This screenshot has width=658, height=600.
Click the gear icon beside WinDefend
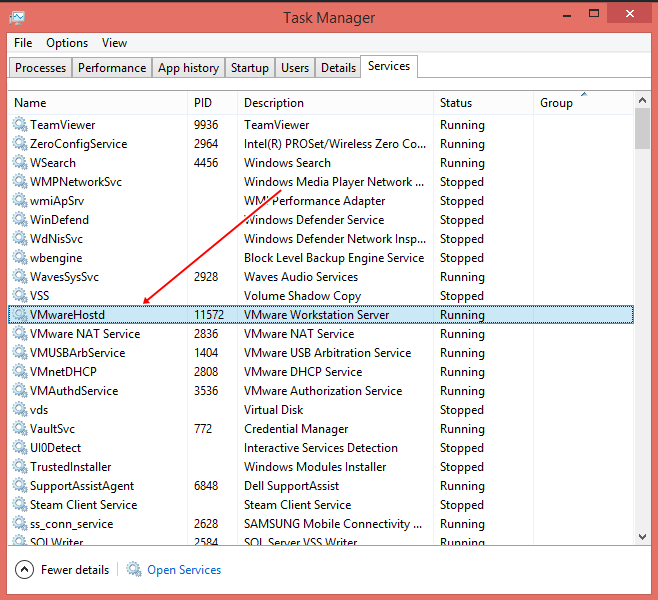20,219
